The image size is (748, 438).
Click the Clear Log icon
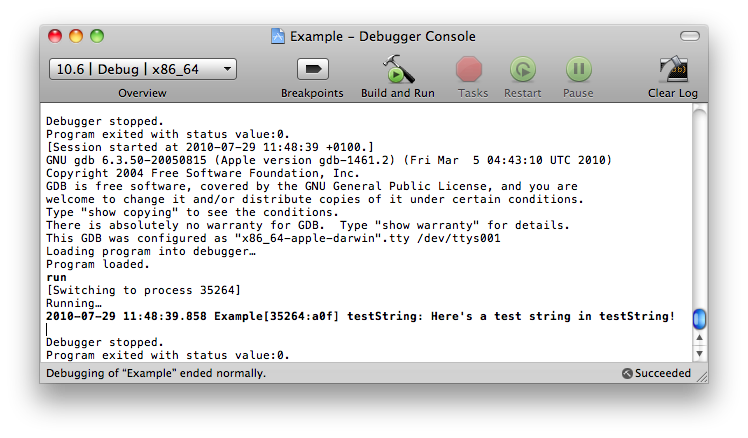click(673, 70)
